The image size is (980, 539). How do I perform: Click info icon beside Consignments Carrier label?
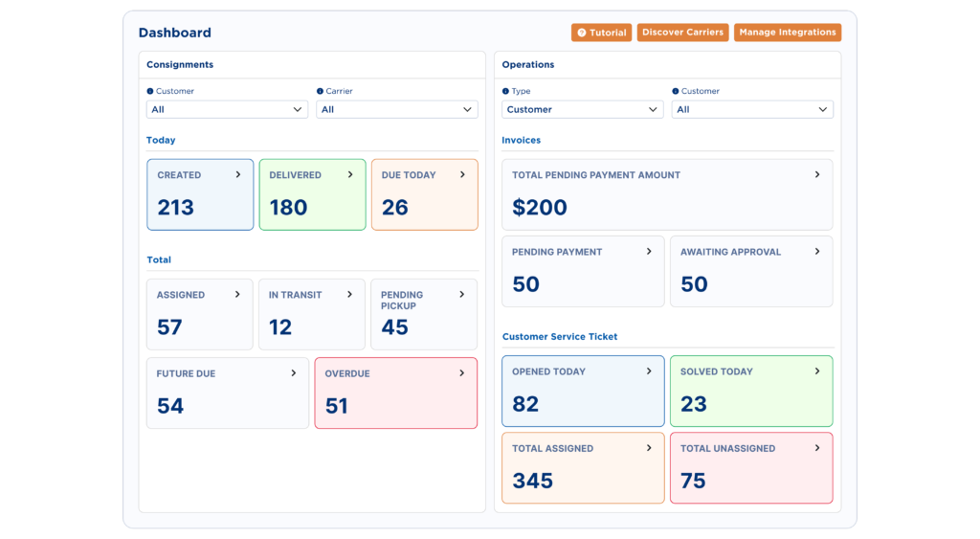[x=320, y=92]
